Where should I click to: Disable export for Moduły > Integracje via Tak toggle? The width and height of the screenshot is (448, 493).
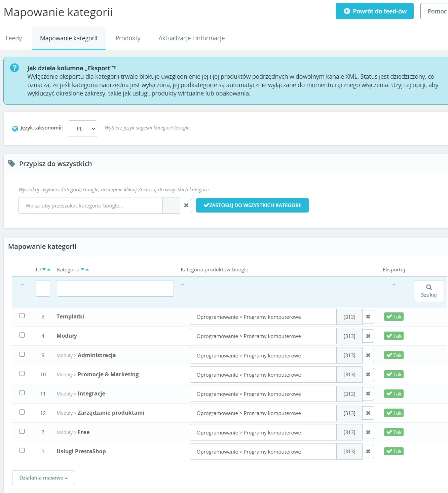(x=394, y=393)
